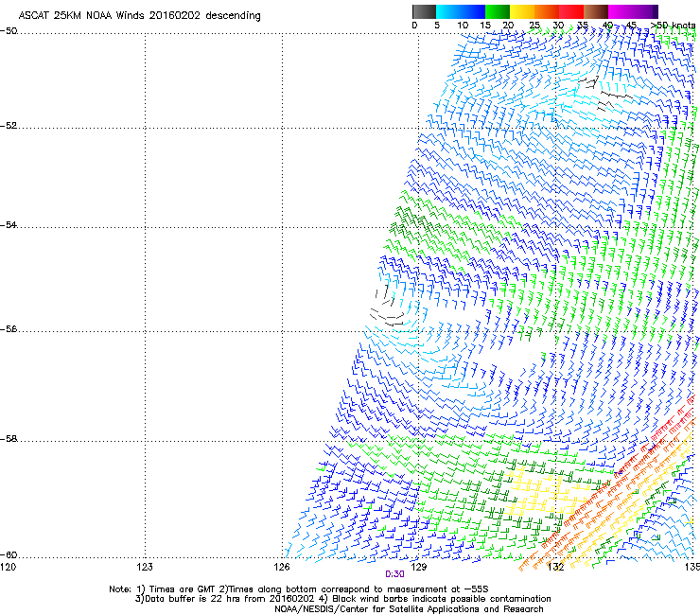Viewport: 700px width, 615px height.
Task: Click the ASCAT 25KM NOAA Winds title
Action: 139,15
